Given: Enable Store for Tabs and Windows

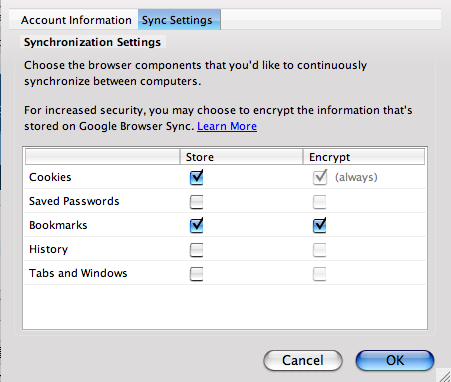Looking at the screenshot, I should [196, 274].
